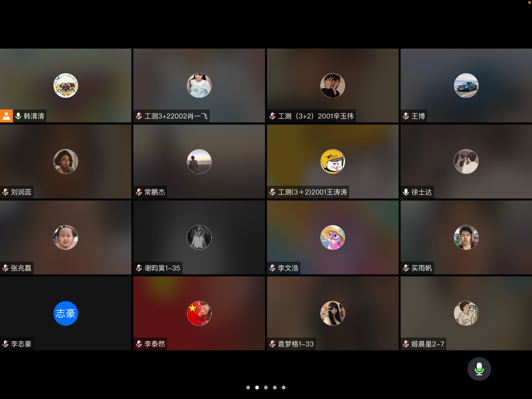The width and height of the screenshot is (532, 399).
Task: Click the blue 志豪 avatar circle
Action: coord(65,313)
